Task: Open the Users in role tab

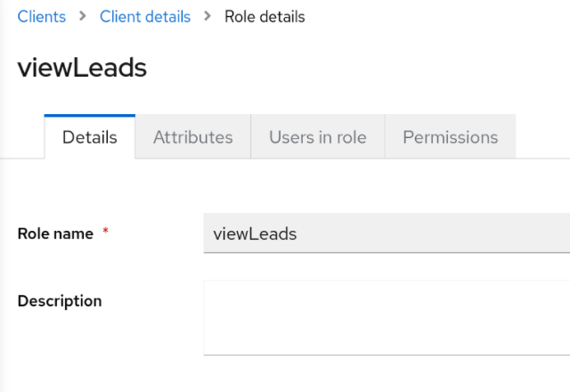Action: [317, 137]
